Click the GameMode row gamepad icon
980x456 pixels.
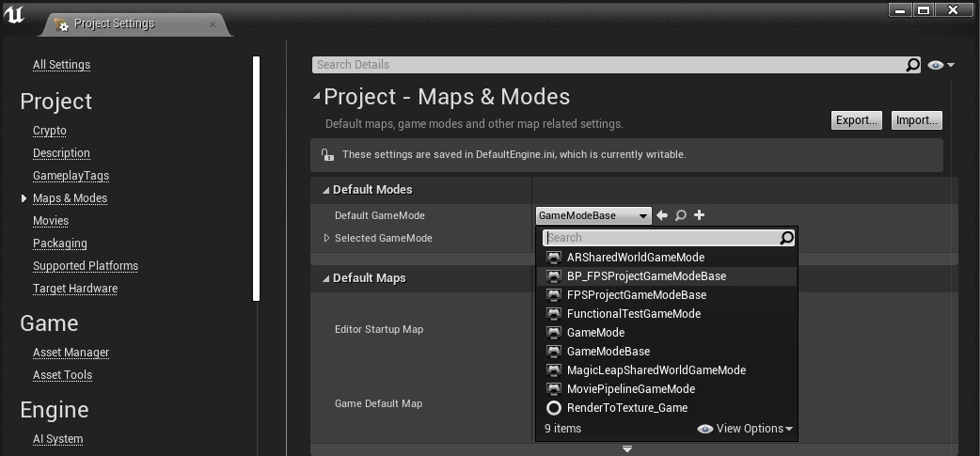click(x=554, y=332)
